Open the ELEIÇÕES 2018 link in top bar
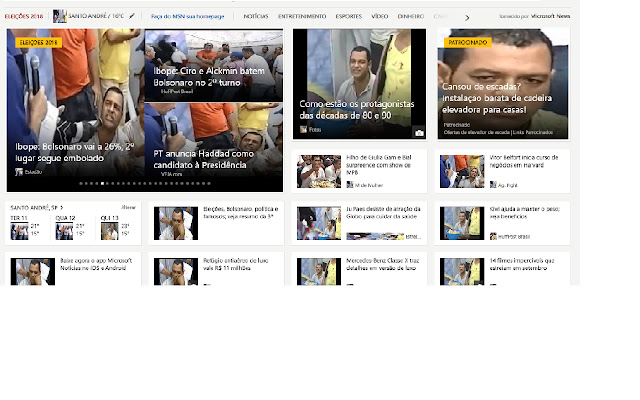 24,16
